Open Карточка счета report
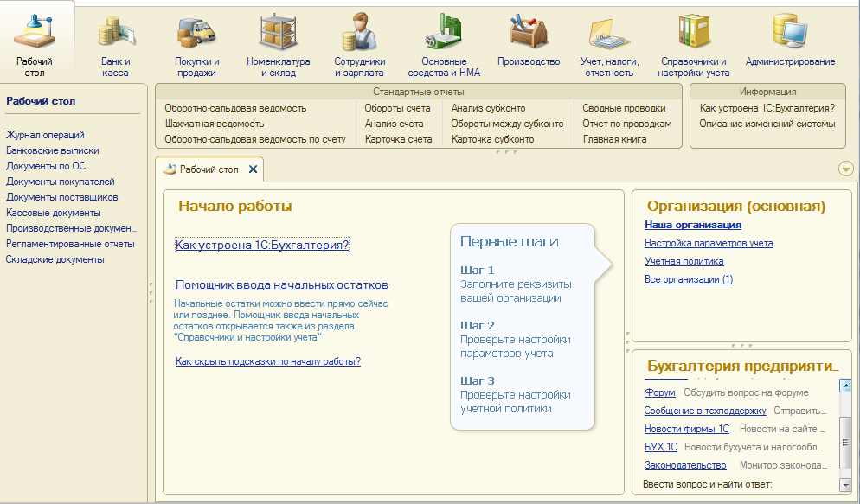Viewport: 860px width, 504px height. pos(398,140)
